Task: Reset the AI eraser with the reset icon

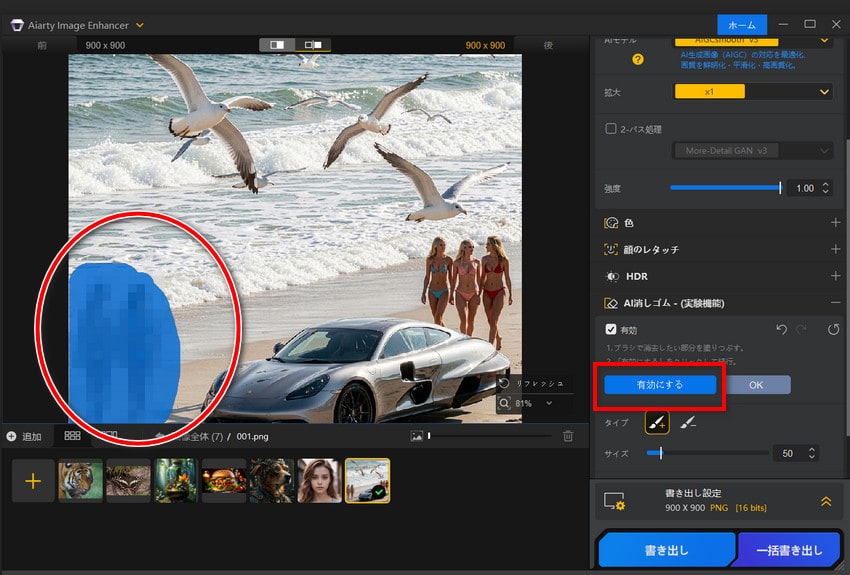Action: tap(833, 329)
